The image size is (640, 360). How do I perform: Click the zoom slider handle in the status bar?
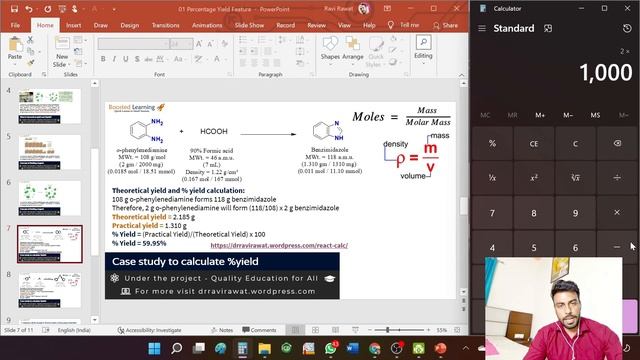pyautogui.click(x=387, y=330)
